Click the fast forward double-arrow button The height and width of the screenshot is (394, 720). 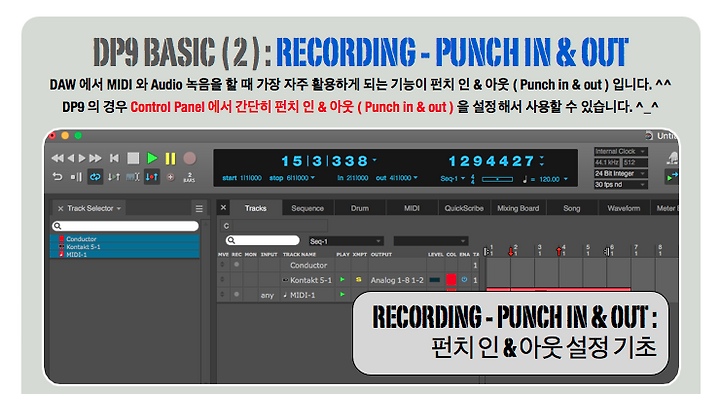pyautogui.click(x=96, y=158)
